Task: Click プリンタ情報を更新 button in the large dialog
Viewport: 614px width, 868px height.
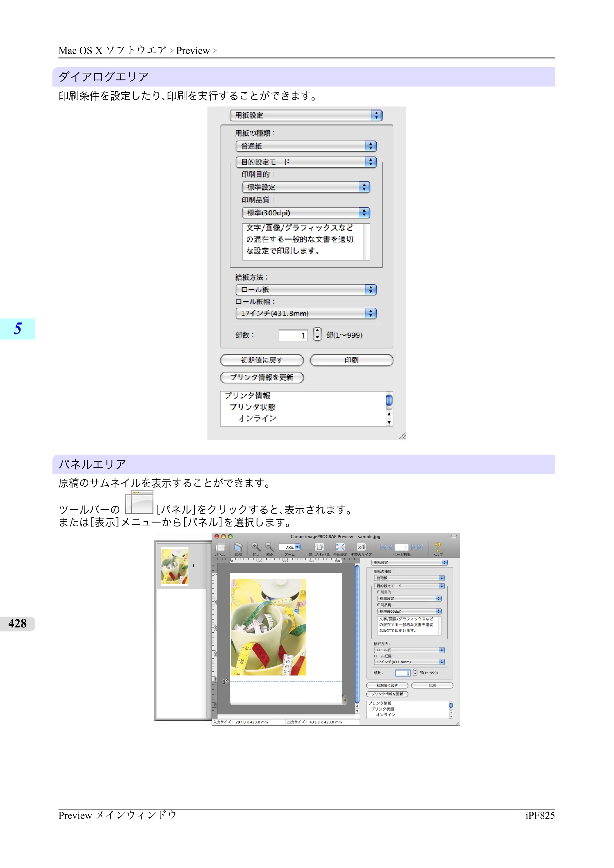Action: pyautogui.click(x=262, y=377)
